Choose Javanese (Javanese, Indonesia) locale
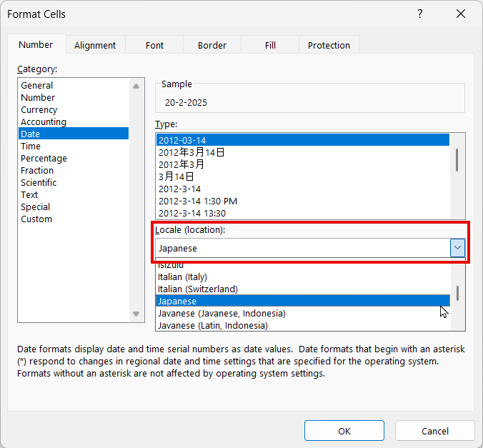The image size is (483, 448). (303, 314)
